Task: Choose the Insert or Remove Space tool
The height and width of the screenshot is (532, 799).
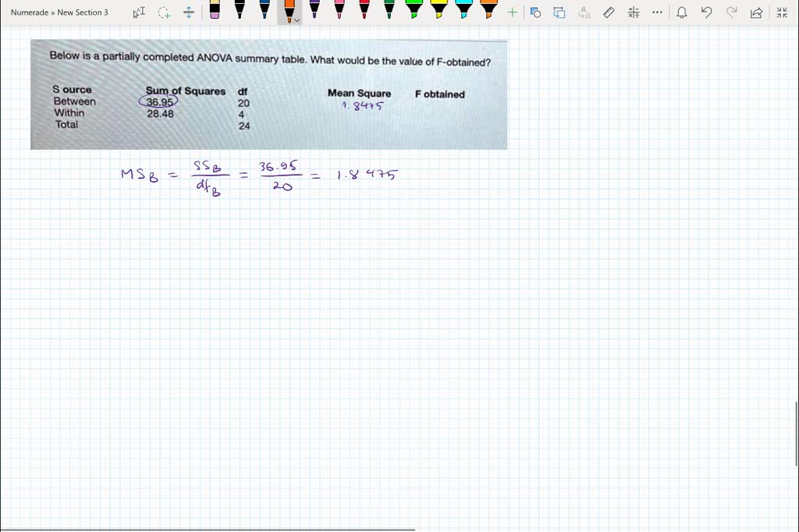Action: [x=189, y=12]
